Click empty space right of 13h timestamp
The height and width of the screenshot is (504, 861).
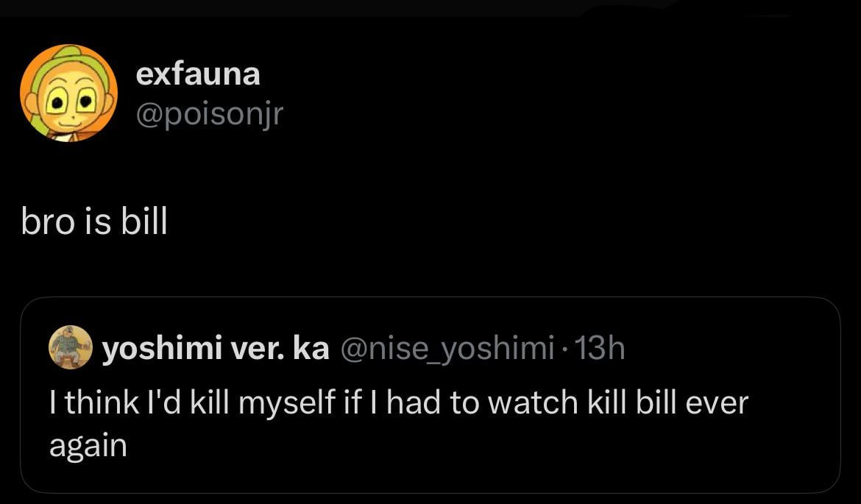point(729,349)
